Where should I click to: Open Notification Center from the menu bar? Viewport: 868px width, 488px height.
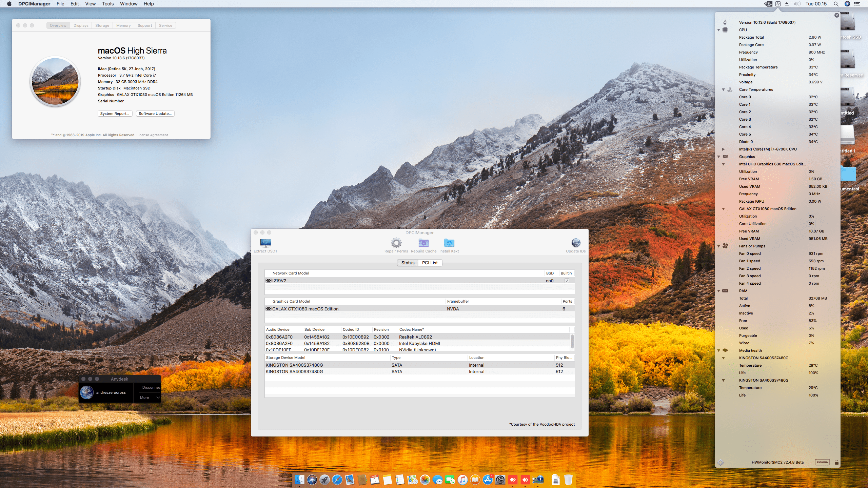point(857,4)
